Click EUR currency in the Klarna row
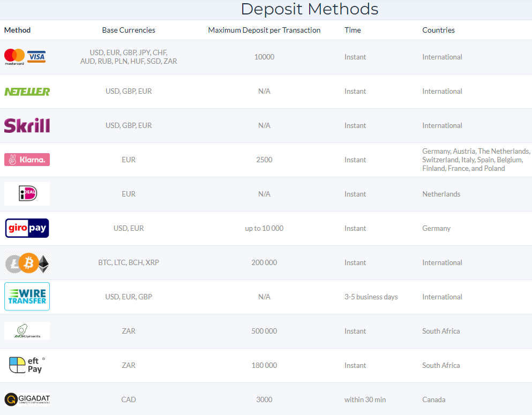The image size is (532, 415). 129,160
